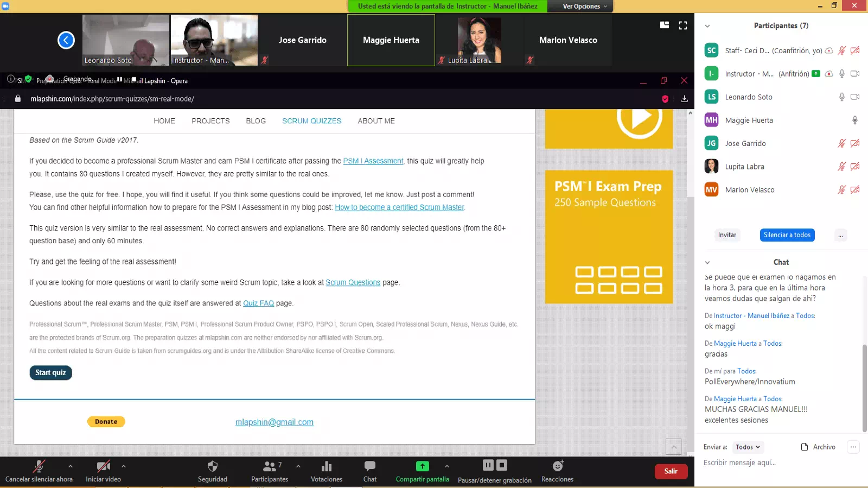Click Silenciar a todos button

tap(787, 235)
